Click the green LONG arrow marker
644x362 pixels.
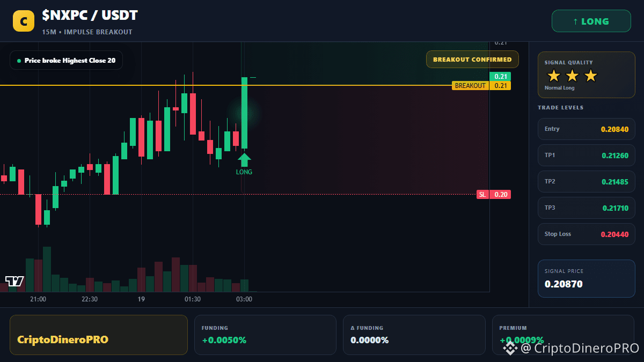tap(244, 160)
